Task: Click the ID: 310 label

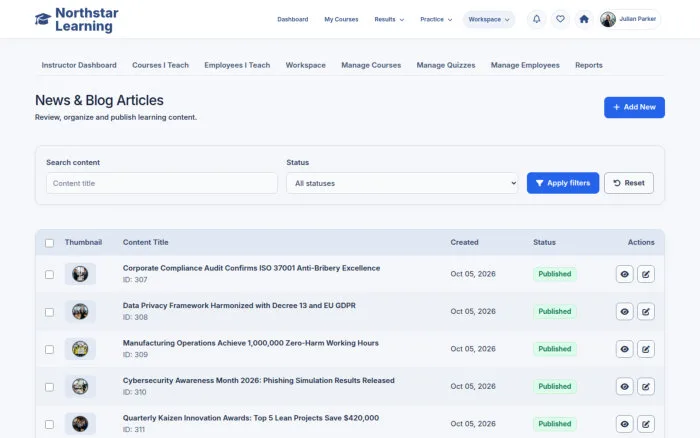Action: pos(134,392)
